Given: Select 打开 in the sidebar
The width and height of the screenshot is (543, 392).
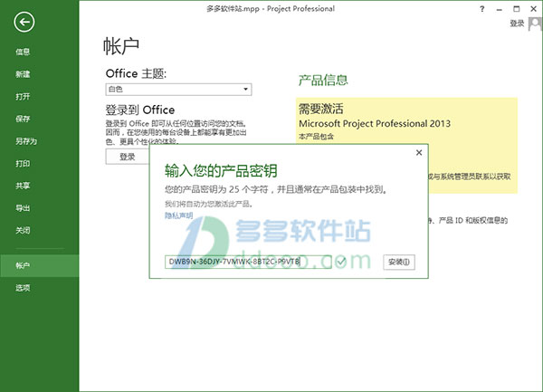Looking at the screenshot, I should point(23,96).
